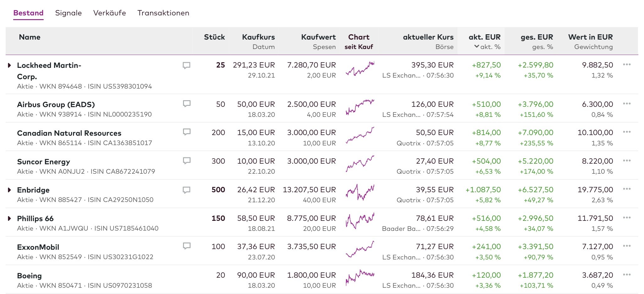Open comment icon for Lockheed Martin row
The image size is (644, 294).
click(186, 65)
